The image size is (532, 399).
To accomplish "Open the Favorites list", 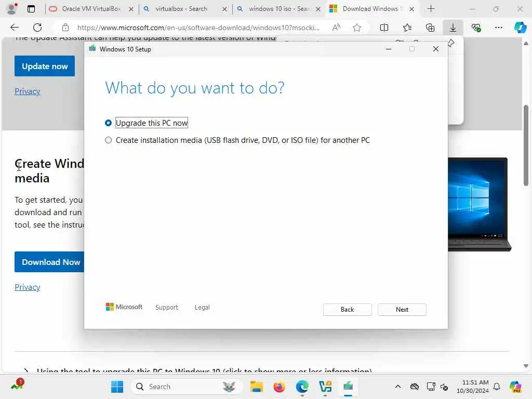I will (407, 28).
